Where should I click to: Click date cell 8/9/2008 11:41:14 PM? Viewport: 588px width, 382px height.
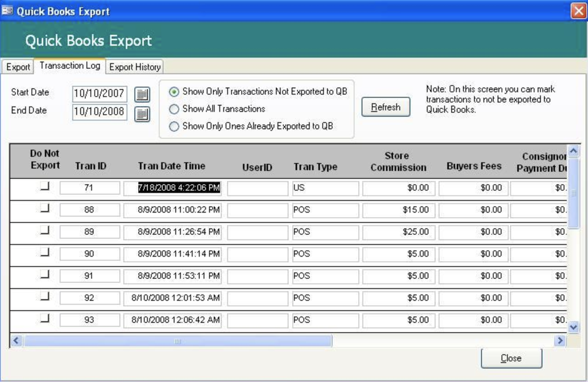coord(172,254)
